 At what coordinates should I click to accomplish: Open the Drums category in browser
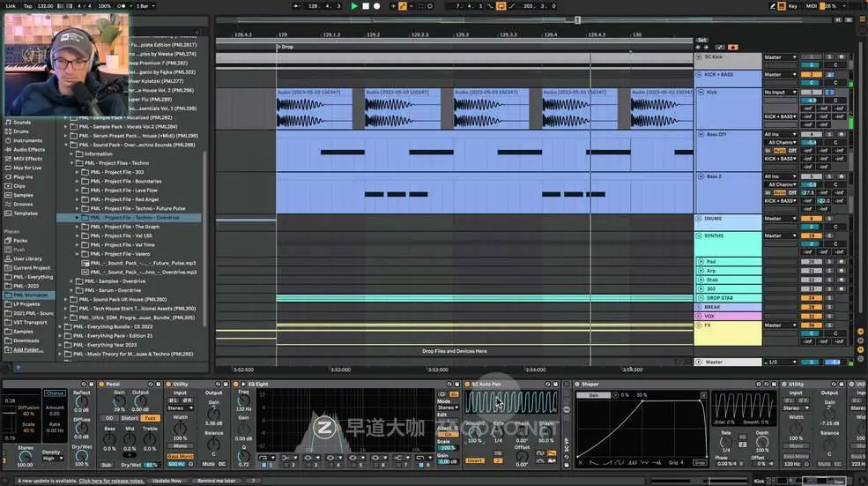21,131
